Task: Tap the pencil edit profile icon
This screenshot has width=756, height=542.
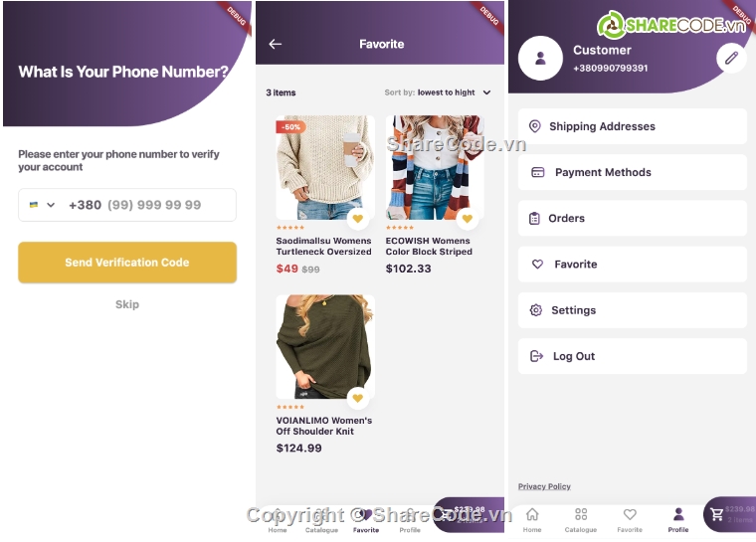Action: click(x=731, y=58)
